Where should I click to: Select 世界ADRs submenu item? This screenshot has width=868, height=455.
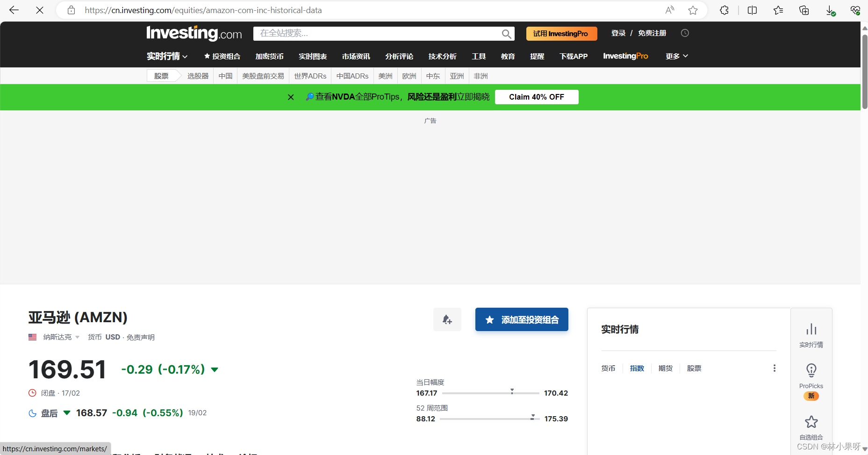click(x=310, y=76)
